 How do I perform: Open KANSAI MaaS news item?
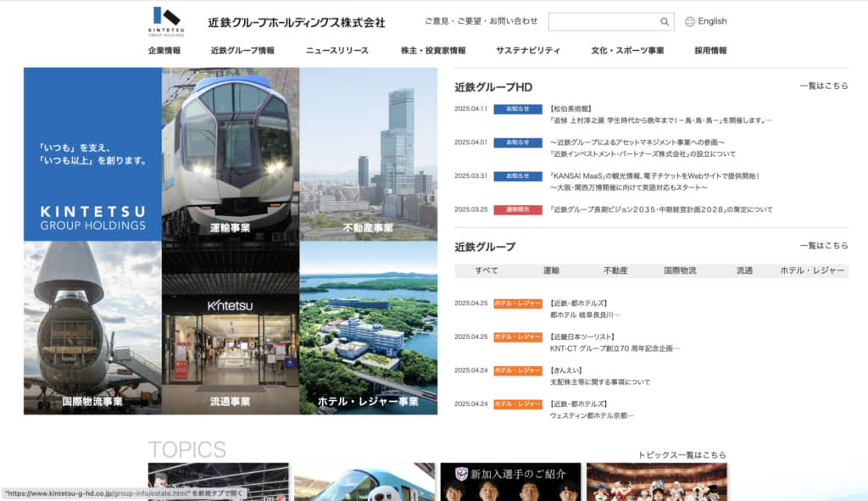pos(654,181)
